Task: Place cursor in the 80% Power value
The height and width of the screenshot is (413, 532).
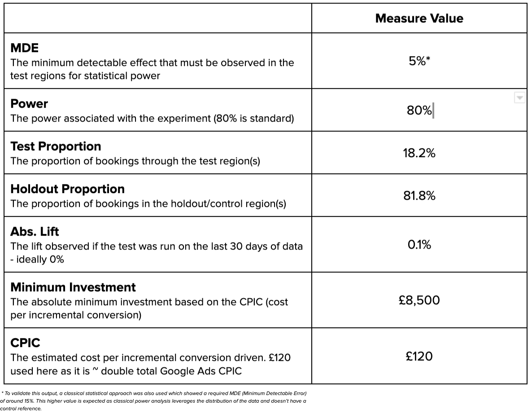Action: coord(419,110)
